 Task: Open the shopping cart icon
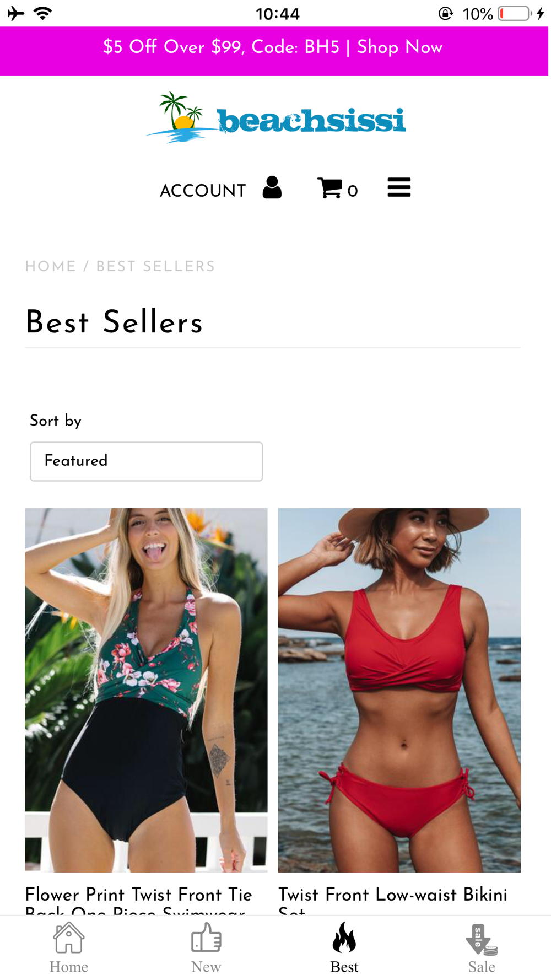pyautogui.click(x=329, y=188)
